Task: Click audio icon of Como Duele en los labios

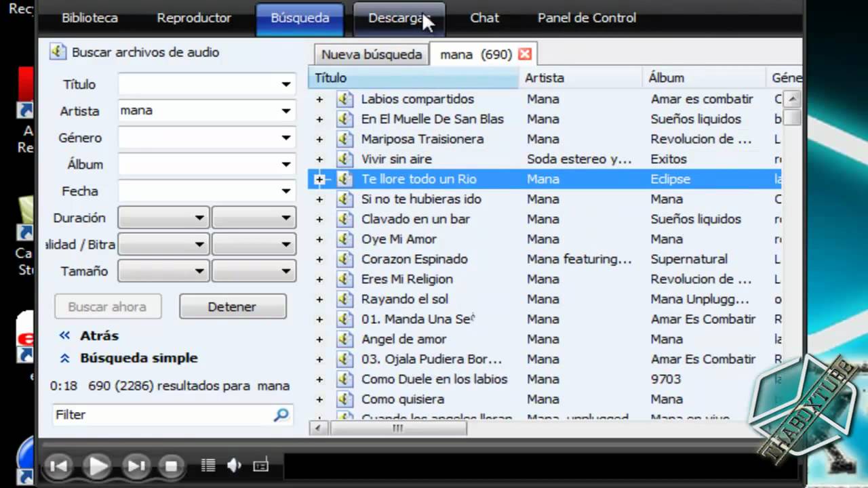Action: (345, 379)
